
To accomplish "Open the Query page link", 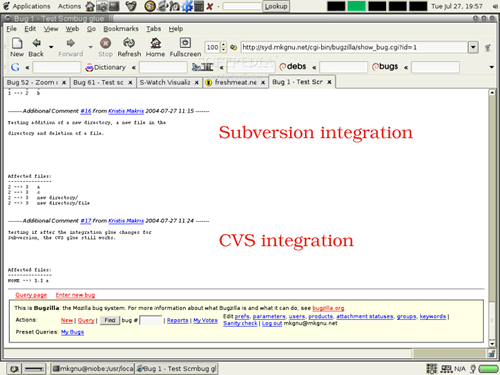I will (31, 295).
